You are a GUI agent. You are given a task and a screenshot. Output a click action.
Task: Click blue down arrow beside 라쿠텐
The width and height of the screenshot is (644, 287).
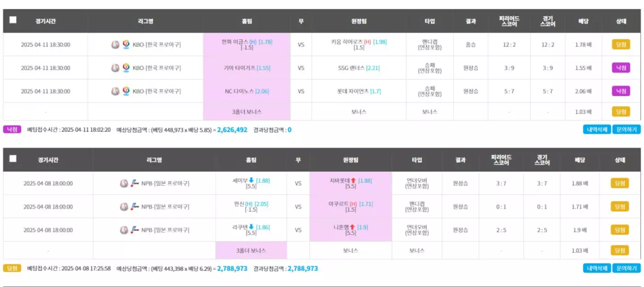(x=252, y=227)
